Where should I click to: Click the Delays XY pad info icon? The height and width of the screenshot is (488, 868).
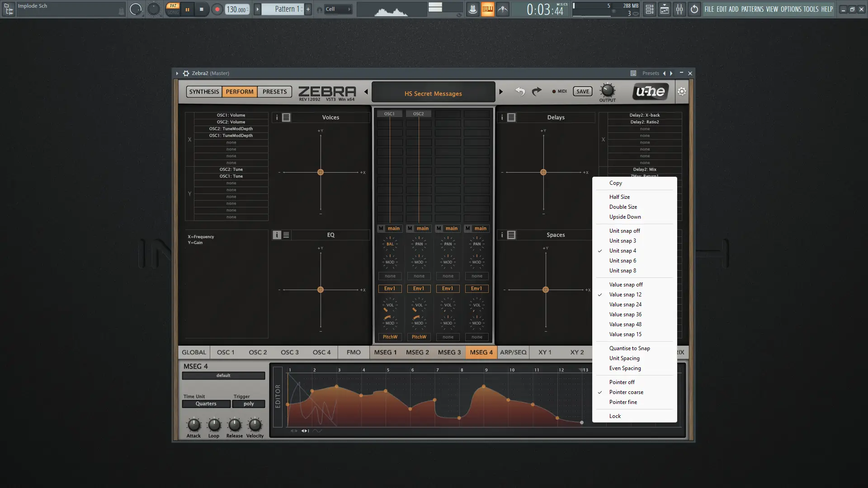pos(502,117)
